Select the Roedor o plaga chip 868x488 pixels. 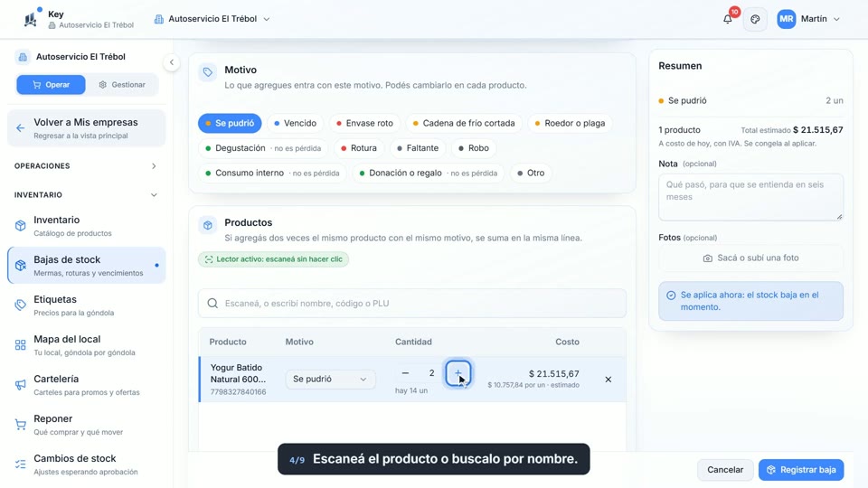570,123
